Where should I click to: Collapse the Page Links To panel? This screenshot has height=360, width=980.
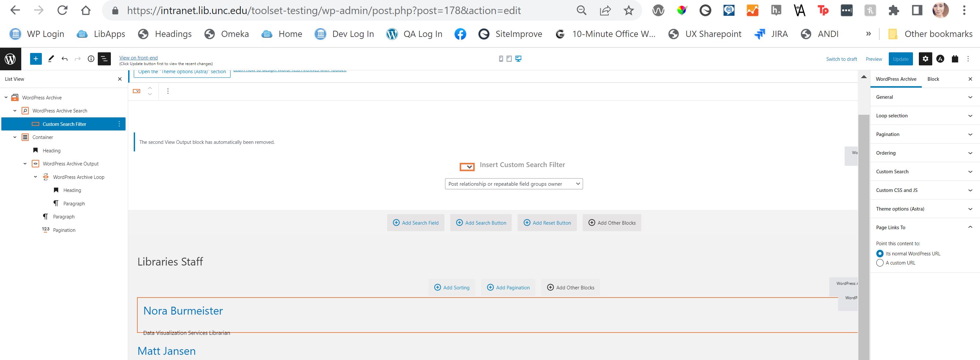pos(925,228)
